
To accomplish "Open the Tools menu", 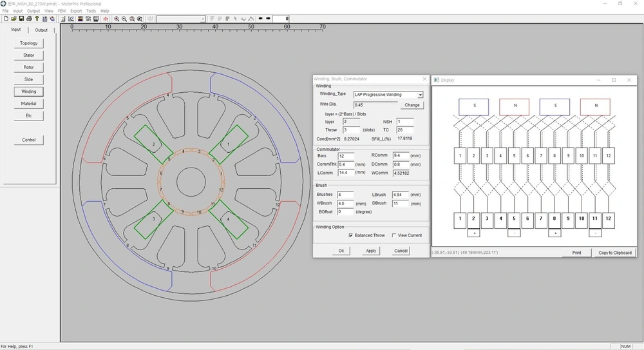I will click(x=91, y=11).
